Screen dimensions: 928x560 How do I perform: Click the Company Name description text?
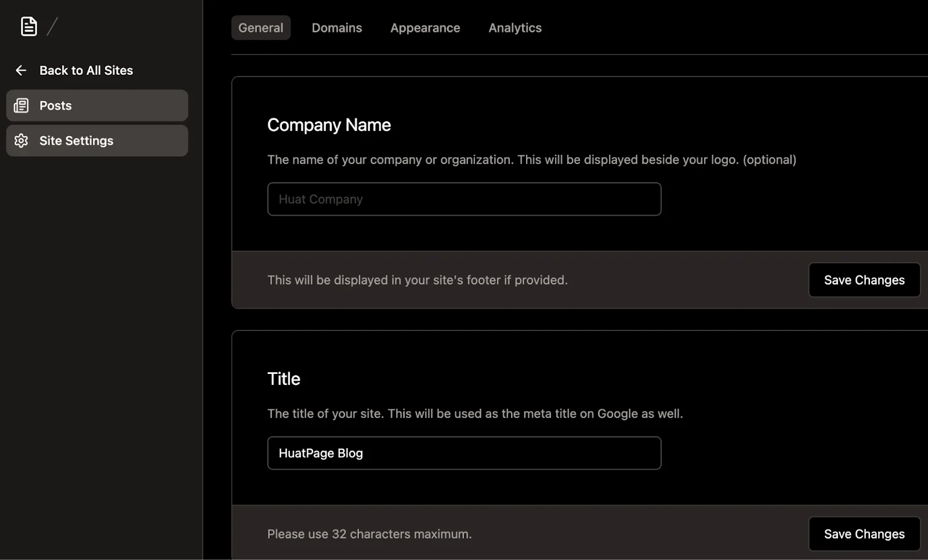click(x=531, y=160)
